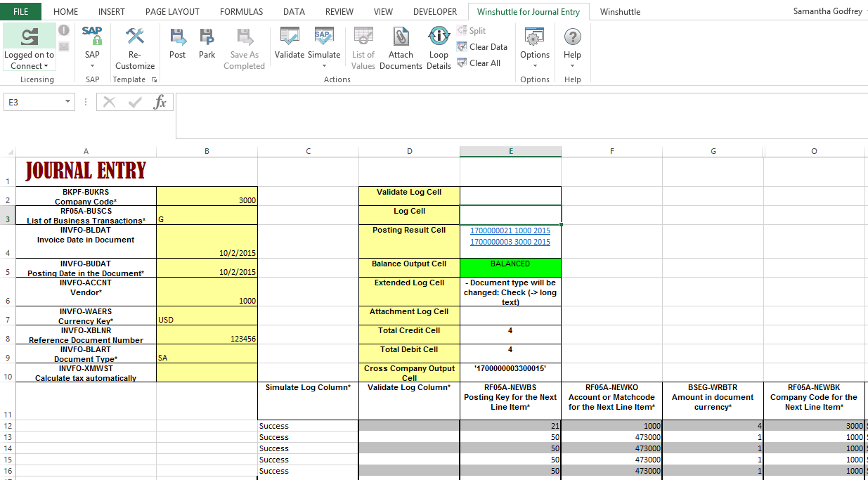Switch to the DATA tab
This screenshot has width=868, height=480.
(294, 11)
